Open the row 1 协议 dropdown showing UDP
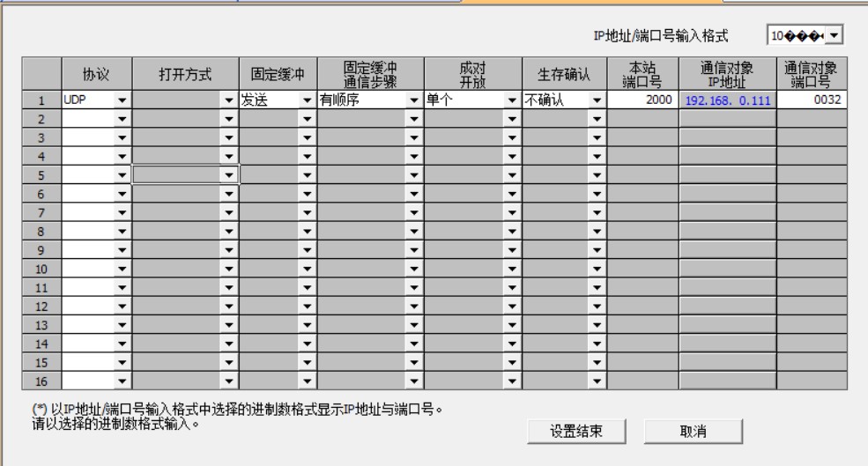868x466 pixels. [x=122, y=101]
